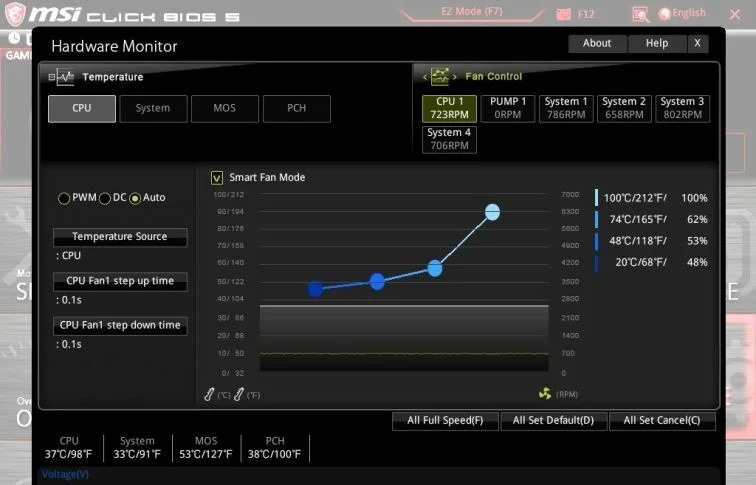Screen dimensions: 756x485
Task: Switch to the MOS temperature tab
Action: 224,108
